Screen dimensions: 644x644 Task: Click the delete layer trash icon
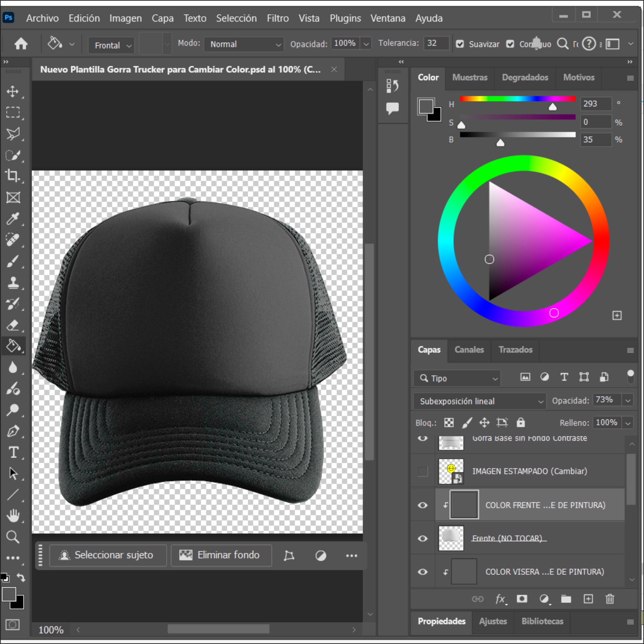[x=610, y=599]
